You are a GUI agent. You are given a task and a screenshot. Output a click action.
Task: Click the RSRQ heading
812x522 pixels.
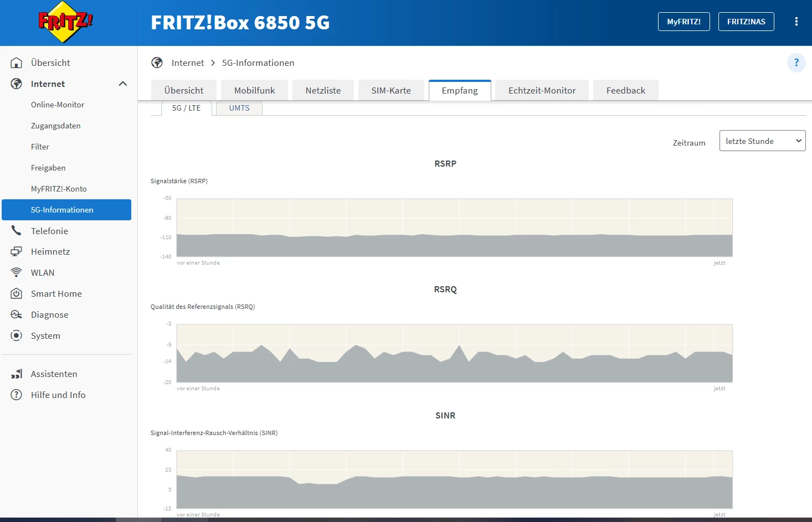pyautogui.click(x=445, y=289)
